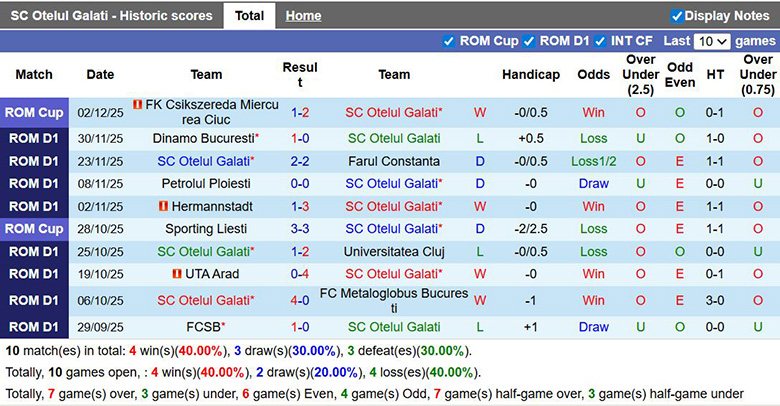This screenshot has width=780, height=406.
Task: Click the red card icon beside FK Csikszereda
Action: pyautogui.click(x=137, y=105)
